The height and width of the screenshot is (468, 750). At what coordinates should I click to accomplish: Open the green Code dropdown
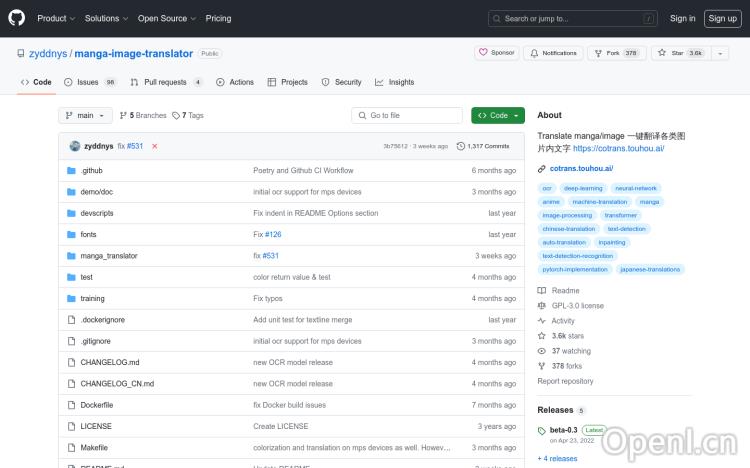point(497,116)
